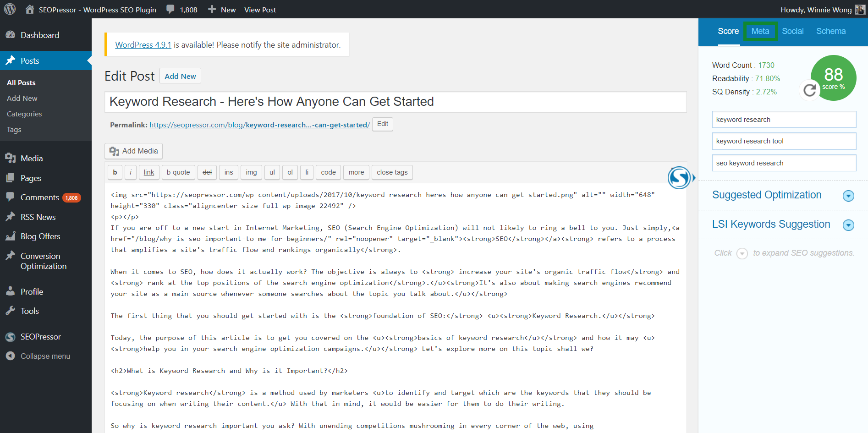The image size is (868, 433).
Task: Click the 'more' quicktag button
Action: pos(356,172)
